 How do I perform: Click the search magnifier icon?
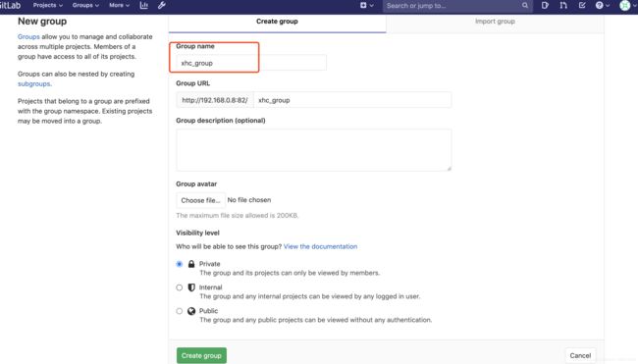coord(525,6)
